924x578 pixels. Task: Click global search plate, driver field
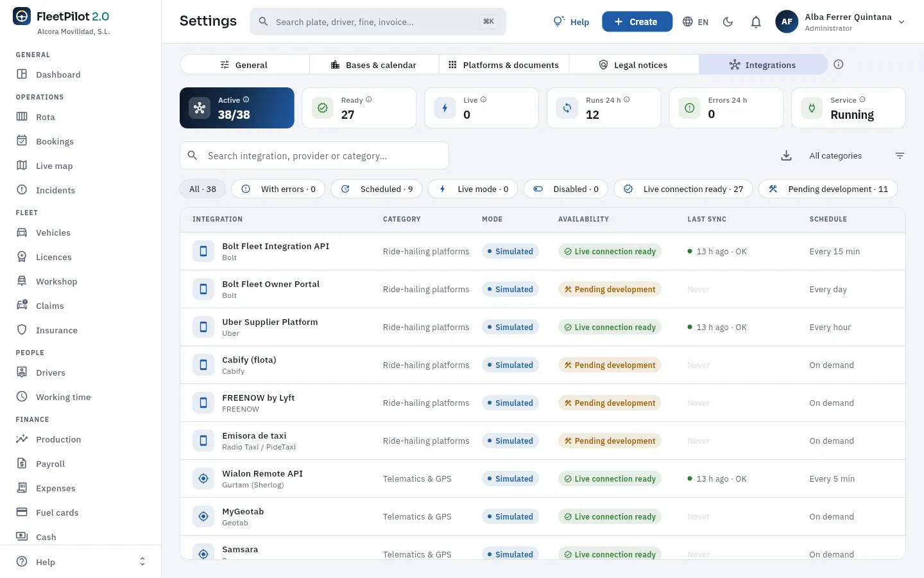378,22
